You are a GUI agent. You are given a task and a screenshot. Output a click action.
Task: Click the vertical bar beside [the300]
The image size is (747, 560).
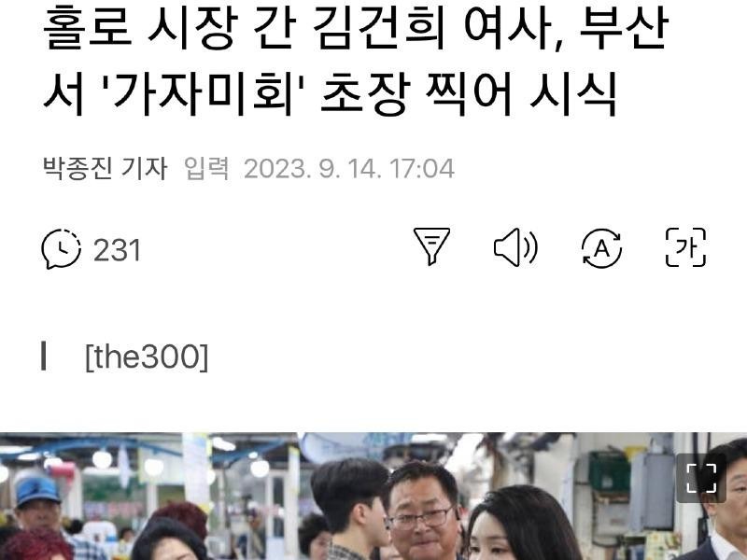[x=44, y=356]
